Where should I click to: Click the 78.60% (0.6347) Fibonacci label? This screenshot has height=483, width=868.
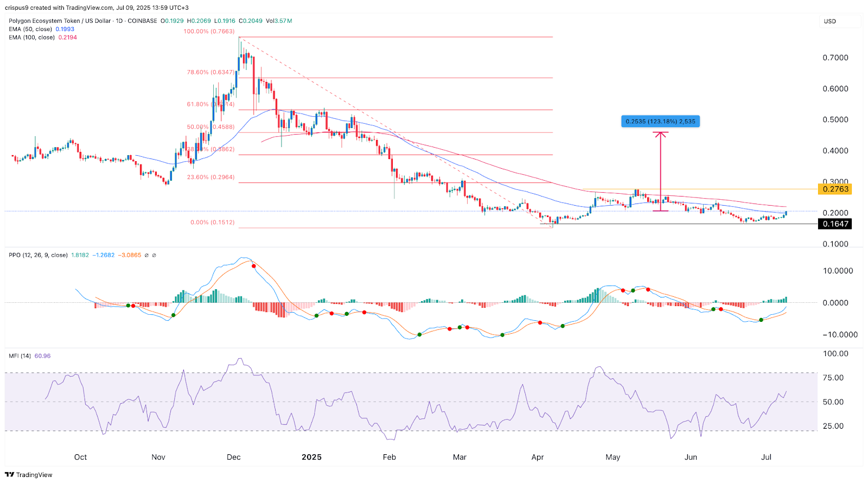point(211,72)
